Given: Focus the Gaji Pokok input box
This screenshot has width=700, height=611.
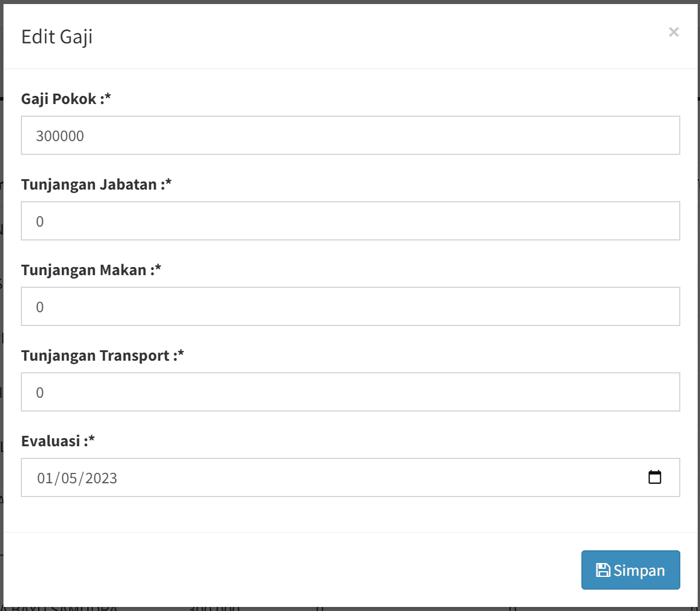Looking at the screenshot, I should pyautogui.click(x=350, y=136).
